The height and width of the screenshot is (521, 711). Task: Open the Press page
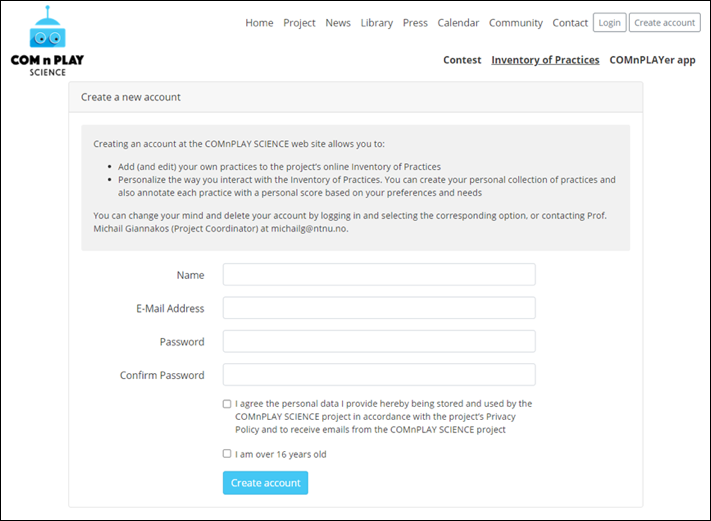[x=415, y=23]
